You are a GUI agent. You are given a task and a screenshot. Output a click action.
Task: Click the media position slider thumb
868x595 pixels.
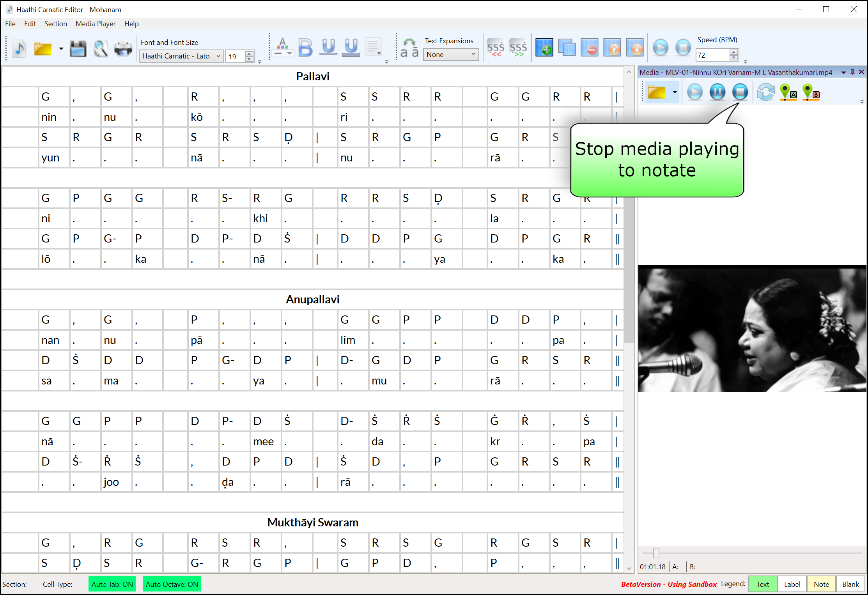[x=656, y=552]
